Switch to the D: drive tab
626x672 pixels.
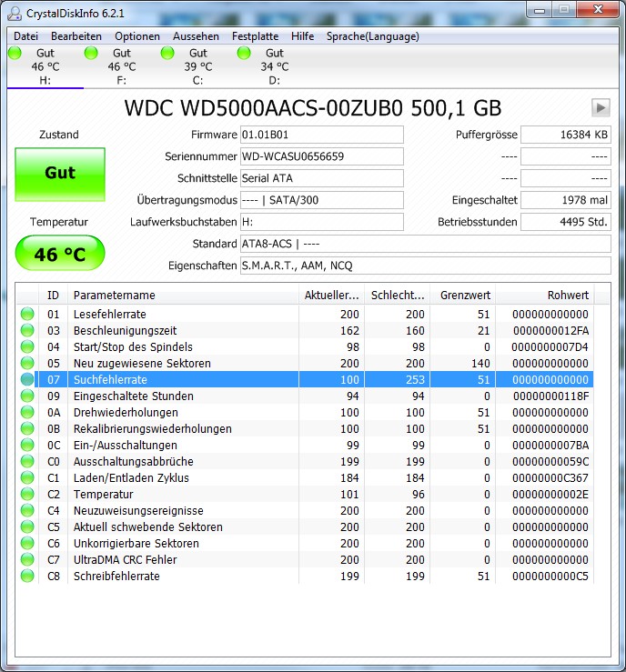coord(275,66)
